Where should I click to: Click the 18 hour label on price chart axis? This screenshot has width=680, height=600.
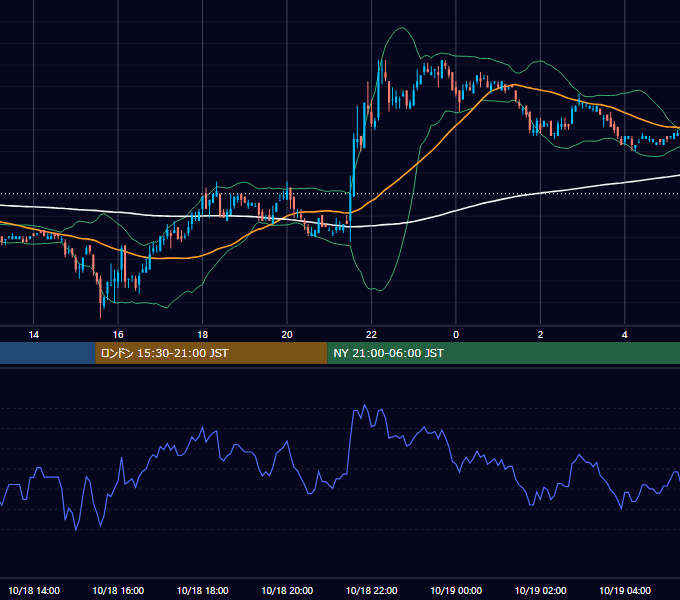click(203, 335)
